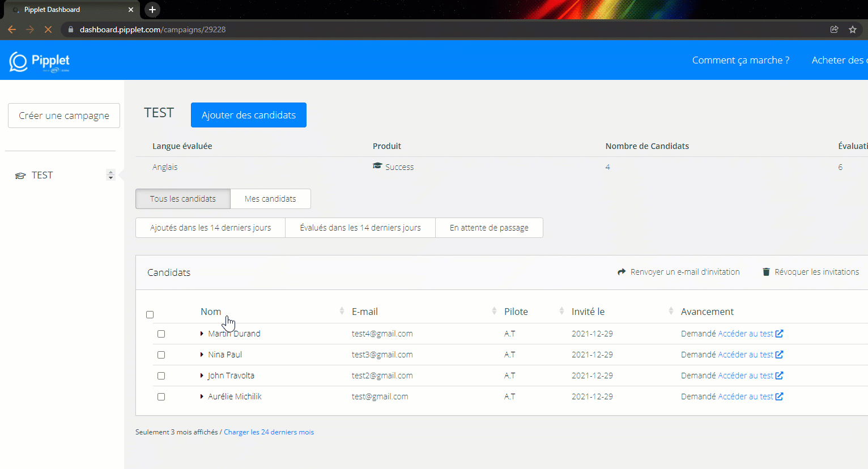Viewport: 868px width, 469px height.
Task: Click the external link icon for Martin Durand
Action: pyautogui.click(x=779, y=334)
